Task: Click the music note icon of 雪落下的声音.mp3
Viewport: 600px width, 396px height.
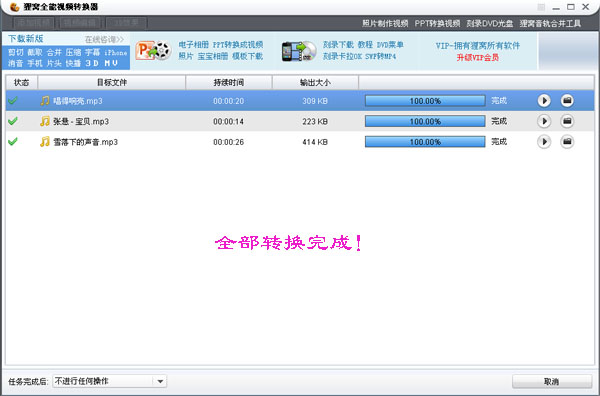Action: [45, 142]
